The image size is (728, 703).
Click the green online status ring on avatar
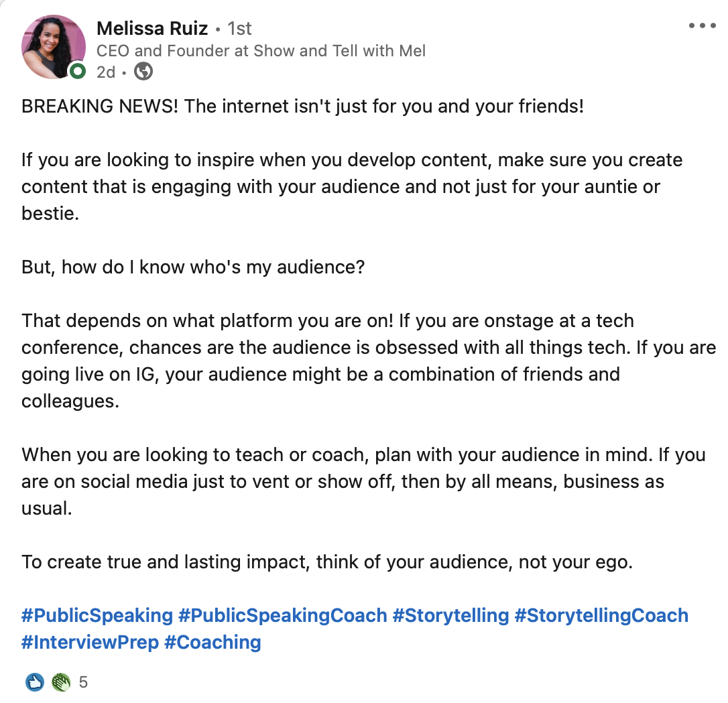point(78,71)
